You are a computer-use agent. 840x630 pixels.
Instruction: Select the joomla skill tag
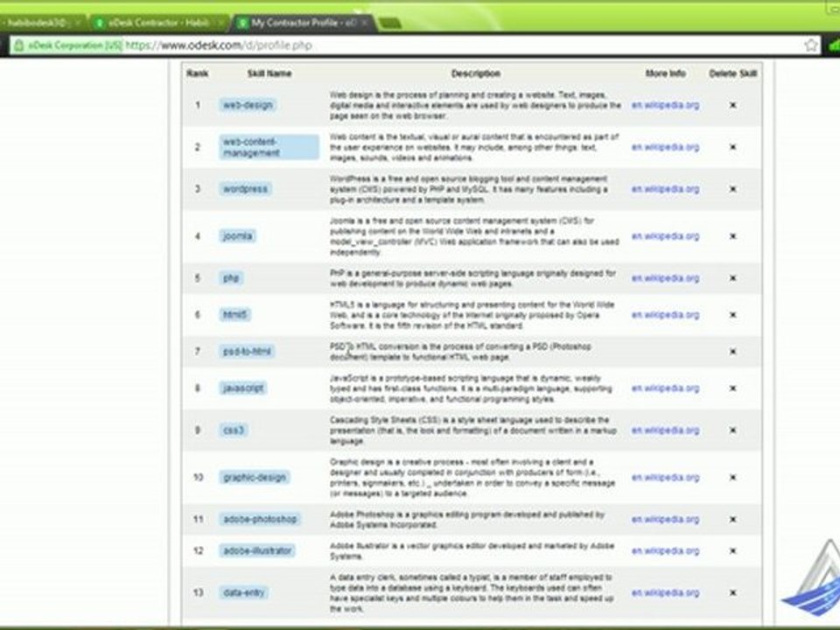pos(237,236)
